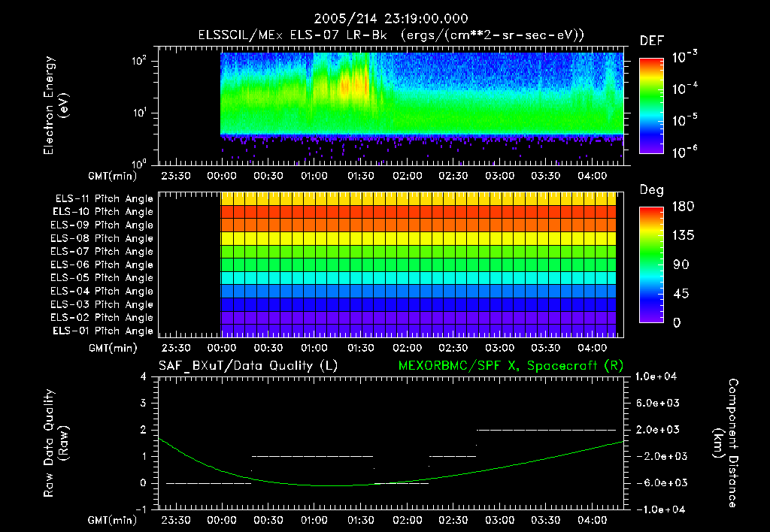
Task: Click the 1.0e+04 right axis tick label
Action: click(x=656, y=376)
